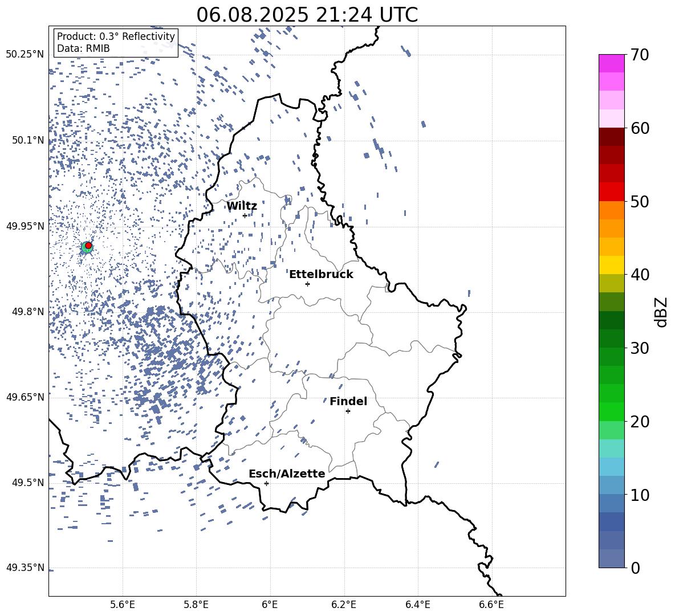The height and width of the screenshot is (616, 675).
Task: Click the 5.8°E longitude label
Action: [196, 605]
